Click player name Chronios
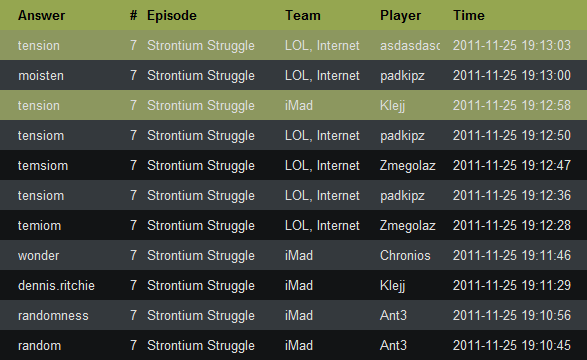 (x=405, y=256)
